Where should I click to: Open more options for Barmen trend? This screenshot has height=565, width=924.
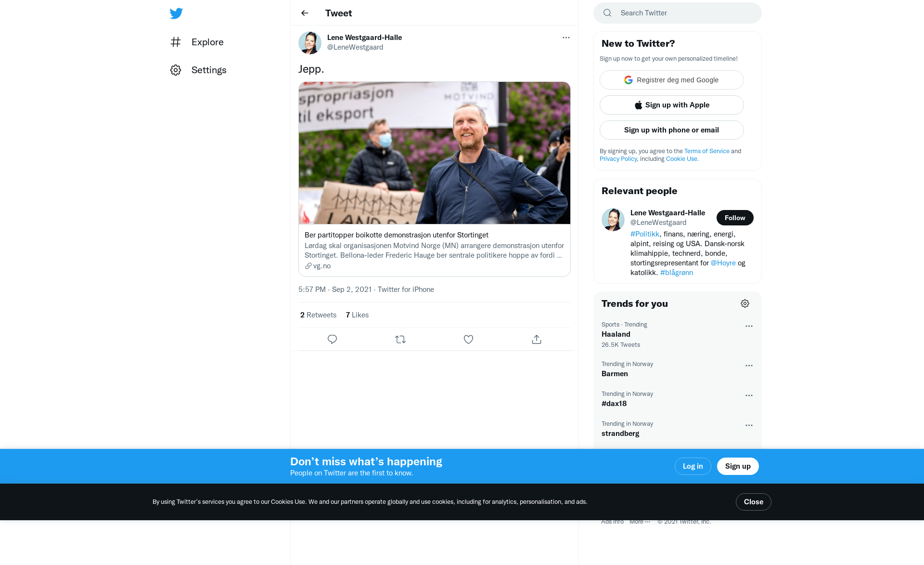pos(749,366)
